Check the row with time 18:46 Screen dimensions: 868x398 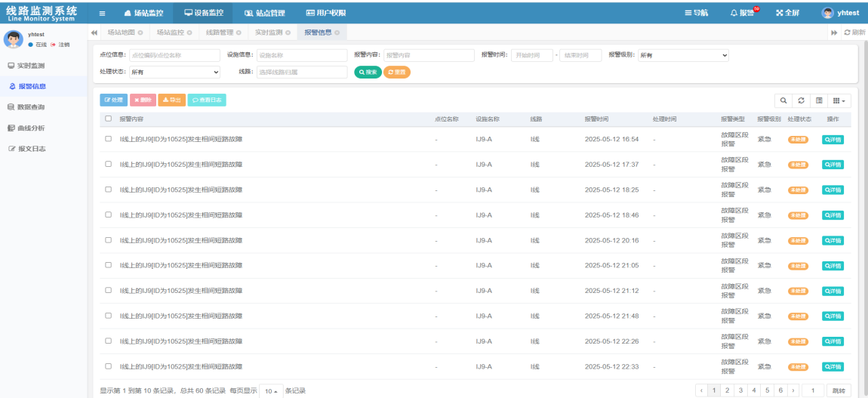109,214
